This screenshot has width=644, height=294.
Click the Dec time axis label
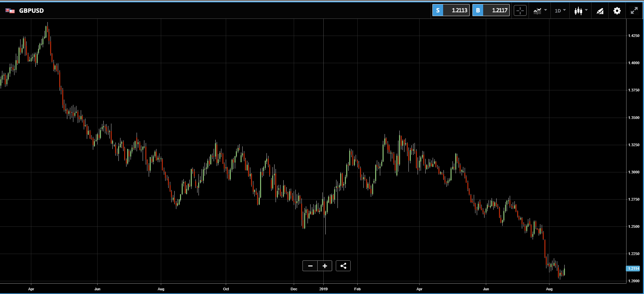coord(294,289)
